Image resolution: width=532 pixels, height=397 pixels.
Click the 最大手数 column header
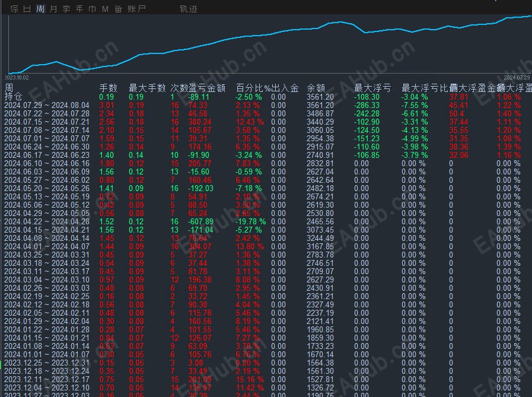[x=147, y=88]
